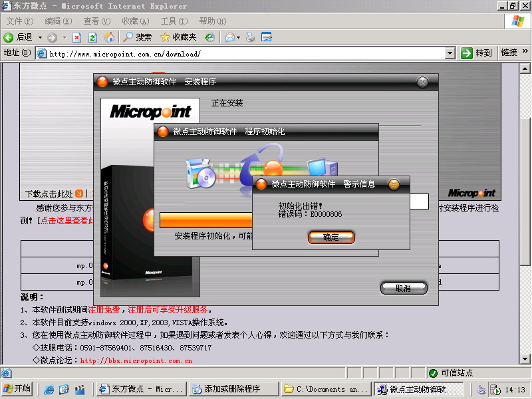Expand the Mail icon dropdown arrow
This screenshot has width=532, height=399.
(x=239, y=37)
